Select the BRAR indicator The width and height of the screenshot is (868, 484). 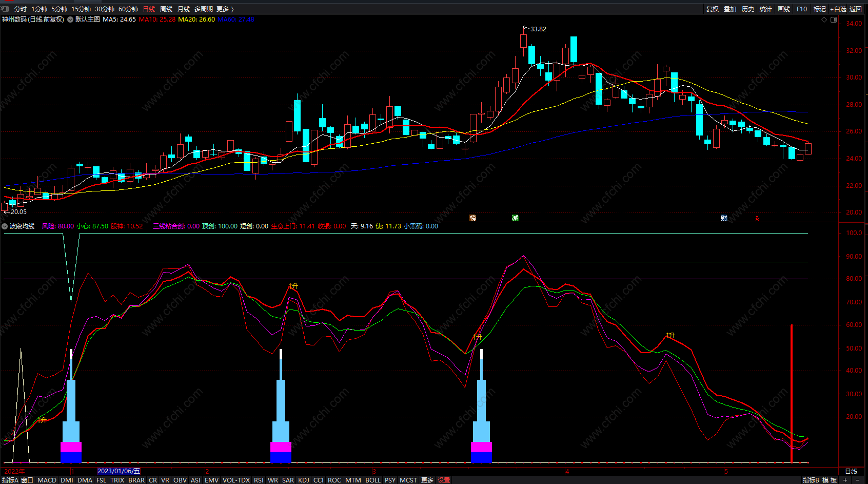pyautogui.click(x=136, y=480)
